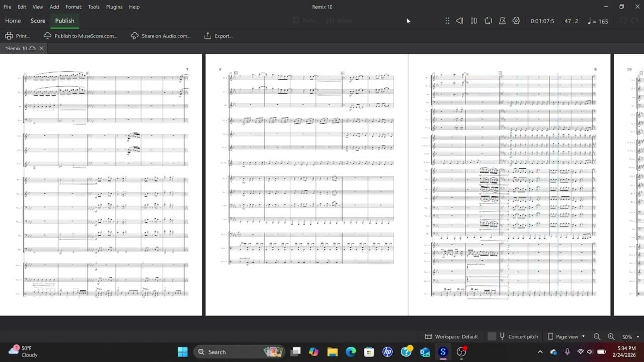The image size is (644, 362).
Task: Zoom out of the score
Action: coord(597,337)
